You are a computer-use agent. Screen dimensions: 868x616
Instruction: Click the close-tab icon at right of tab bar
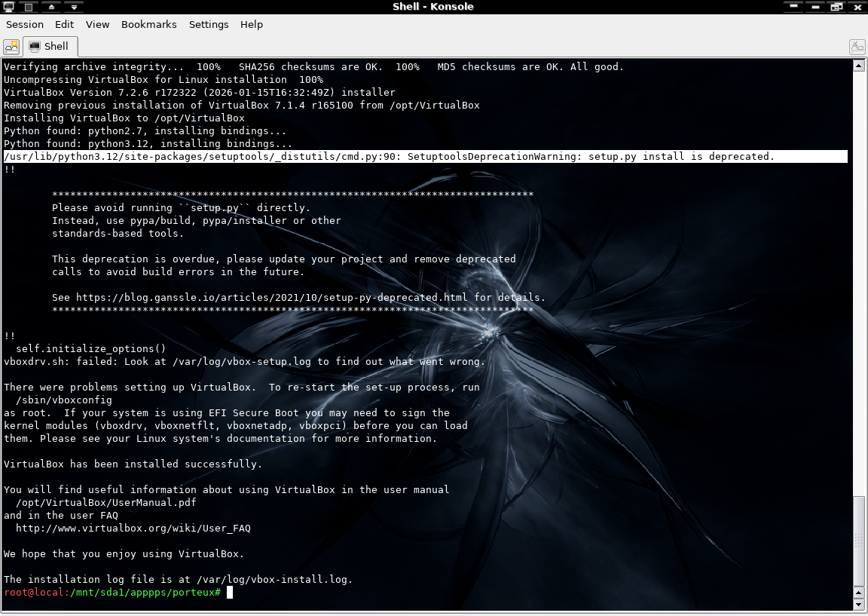tap(857, 47)
